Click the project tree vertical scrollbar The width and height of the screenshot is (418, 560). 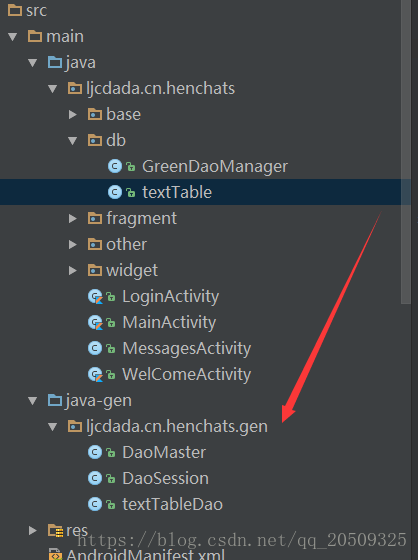click(x=405, y=152)
